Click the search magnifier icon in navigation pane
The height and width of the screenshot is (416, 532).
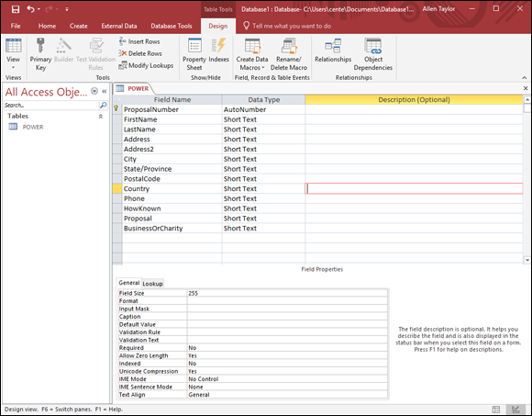tap(103, 106)
